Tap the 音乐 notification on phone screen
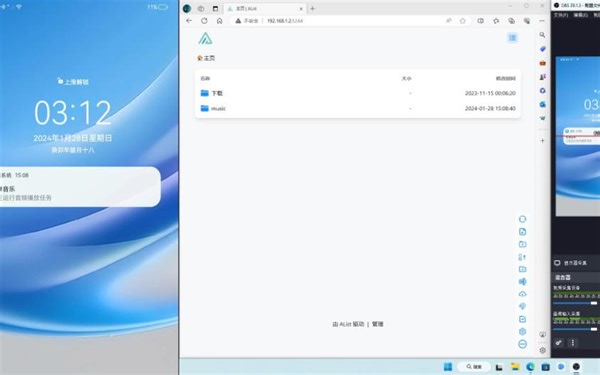600x375 pixels. point(80,187)
